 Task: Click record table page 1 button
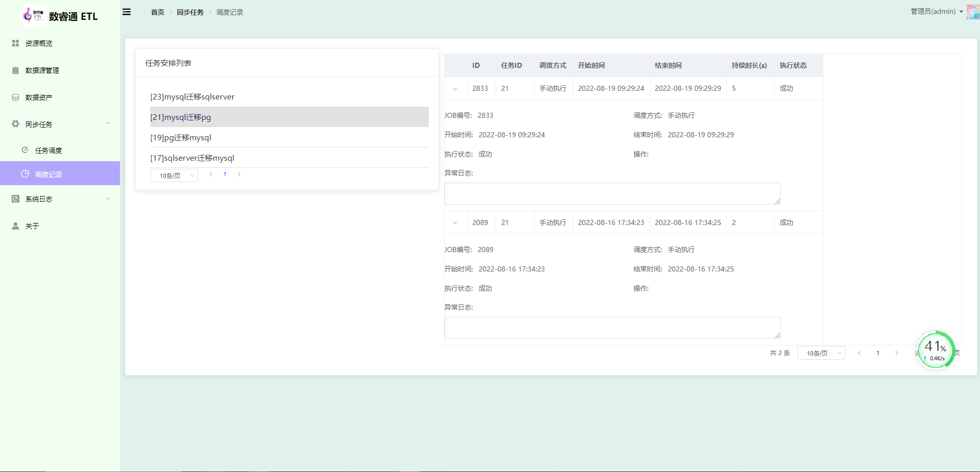point(878,353)
